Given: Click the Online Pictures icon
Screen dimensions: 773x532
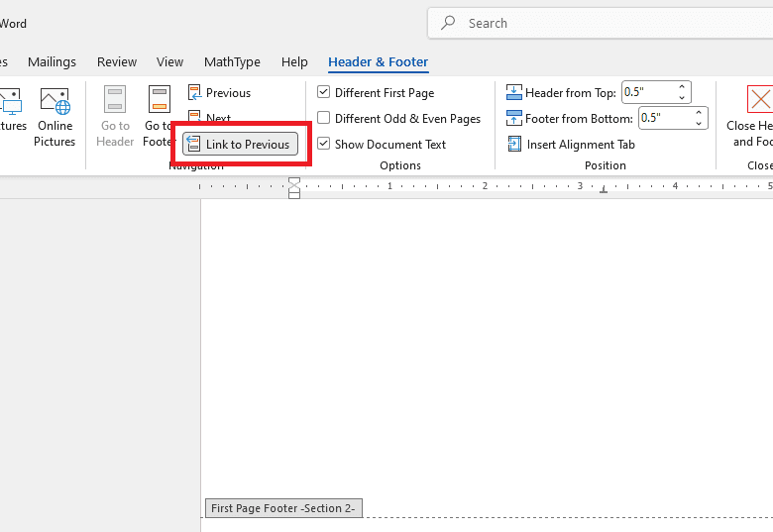Looking at the screenshot, I should coord(55,100).
